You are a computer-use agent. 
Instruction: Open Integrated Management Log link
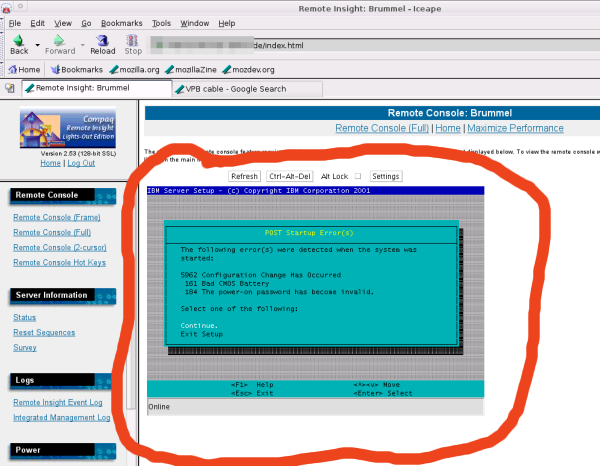pyautogui.click(x=62, y=417)
